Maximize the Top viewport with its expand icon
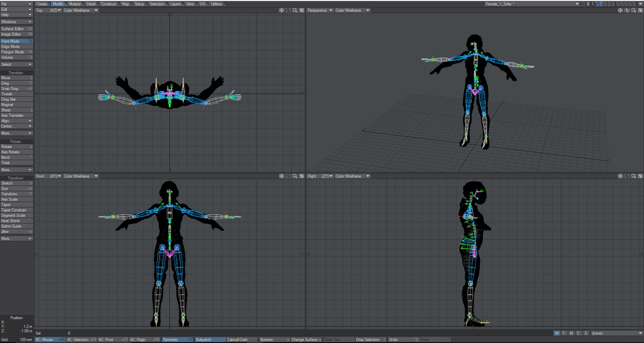644x343 pixels. 302,10
